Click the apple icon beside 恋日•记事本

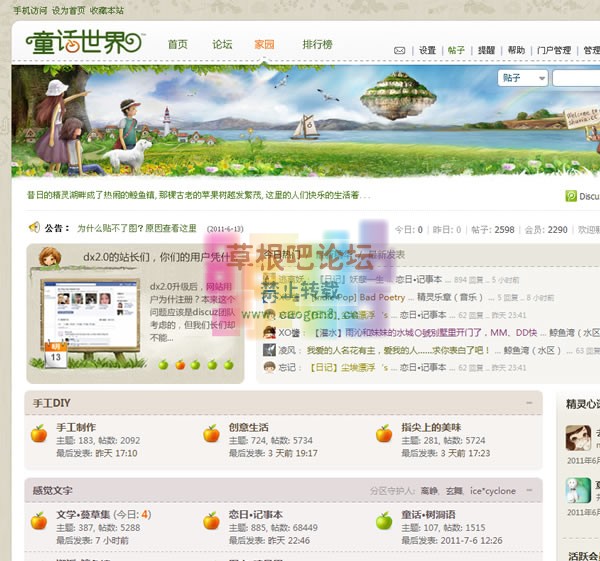(x=212, y=521)
